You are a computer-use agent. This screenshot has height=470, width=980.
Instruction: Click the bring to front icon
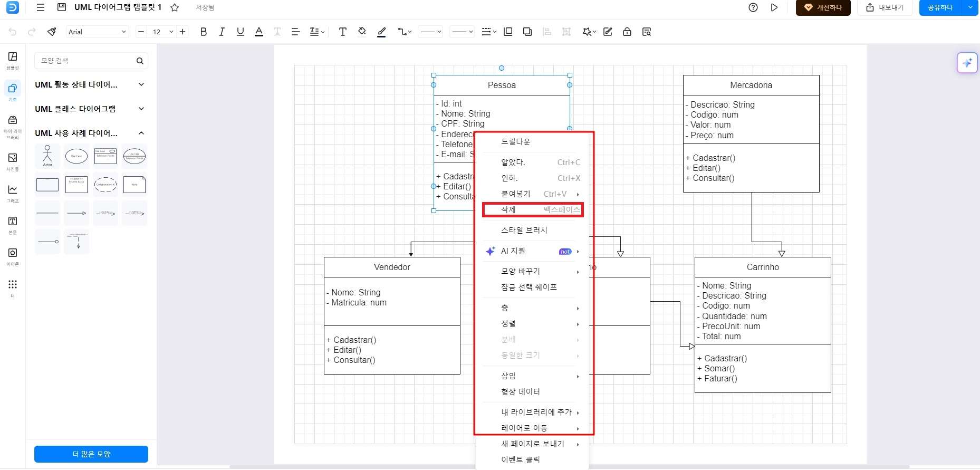508,32
